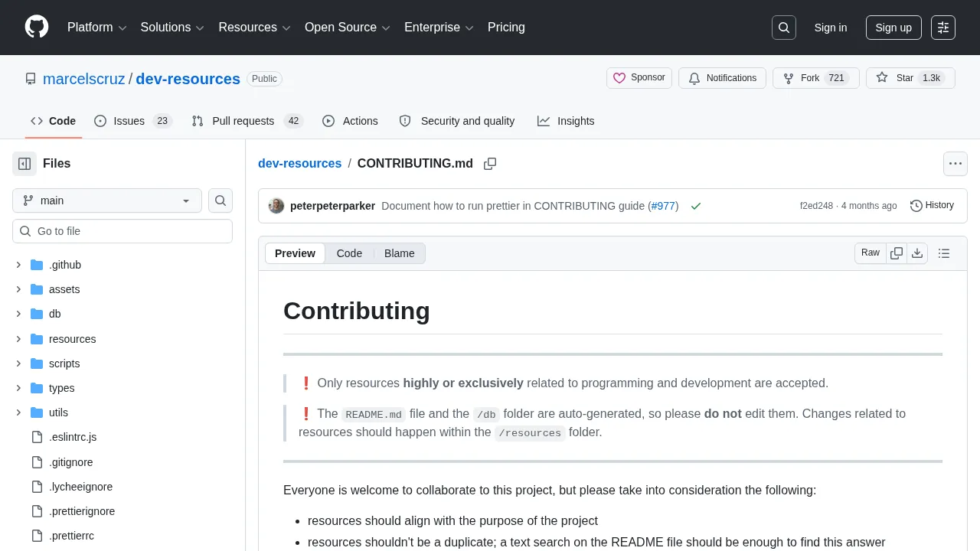Sign up for GitHub
The image size is (980, 551).
893,28
